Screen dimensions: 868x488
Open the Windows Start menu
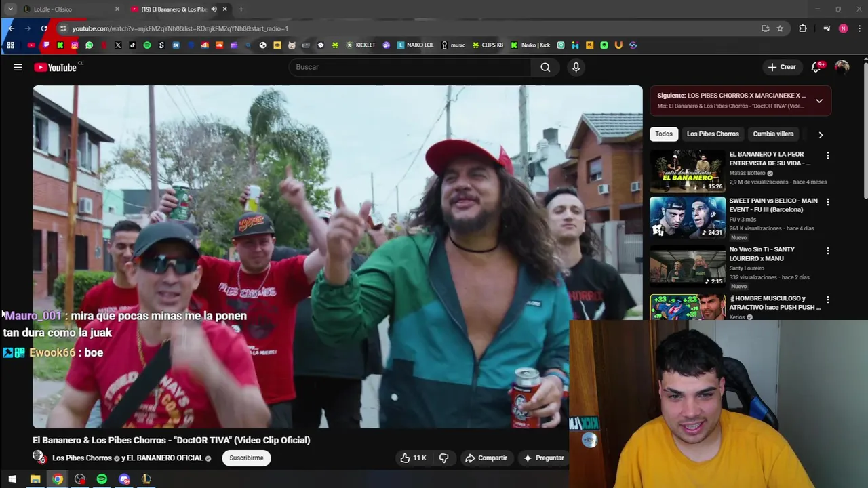coord(12,479)
